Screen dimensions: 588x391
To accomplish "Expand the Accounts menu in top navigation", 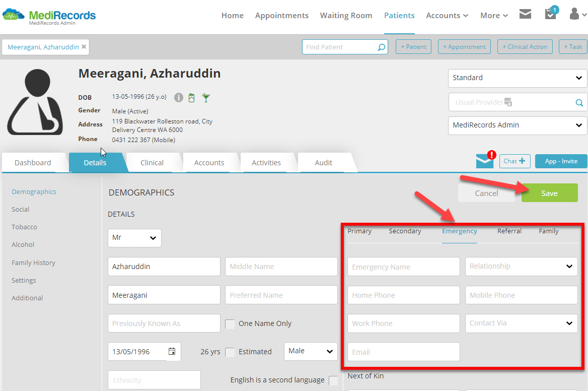I will coord(447,16).
